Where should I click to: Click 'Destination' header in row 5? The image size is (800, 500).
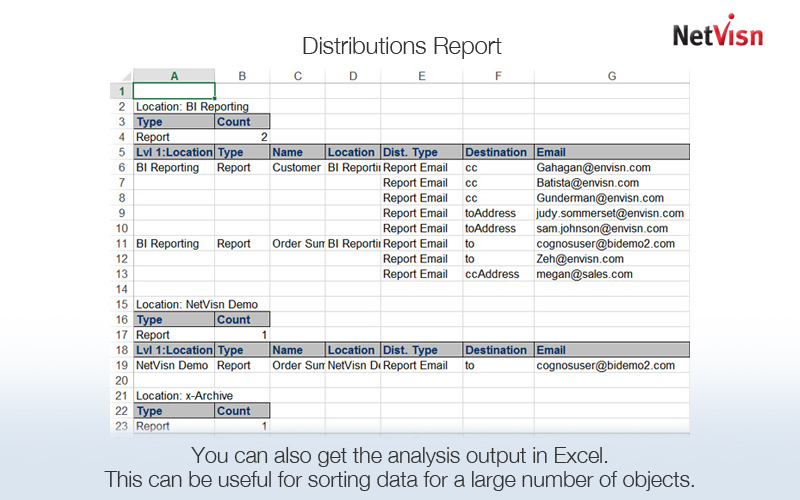pyautogui.click(x=498, y=152)
